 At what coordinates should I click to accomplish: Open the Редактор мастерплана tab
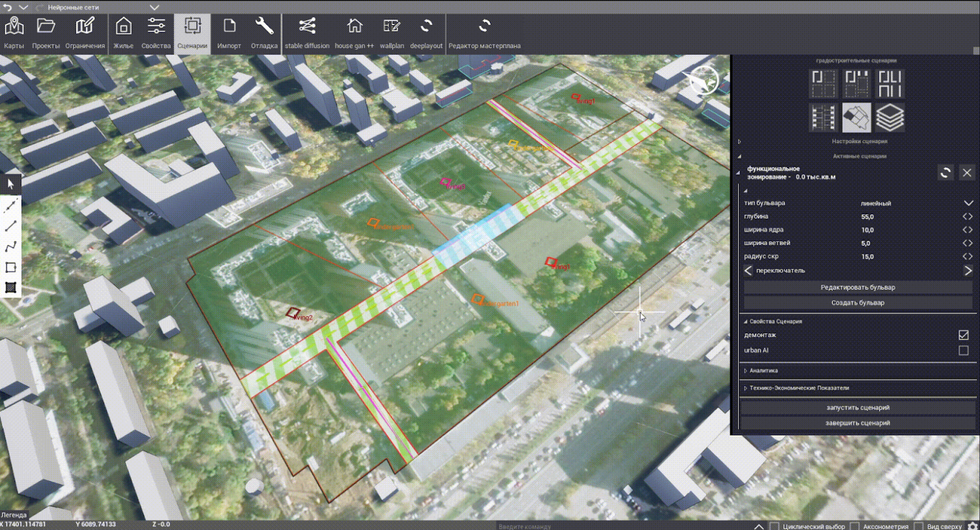pos(484,33)
